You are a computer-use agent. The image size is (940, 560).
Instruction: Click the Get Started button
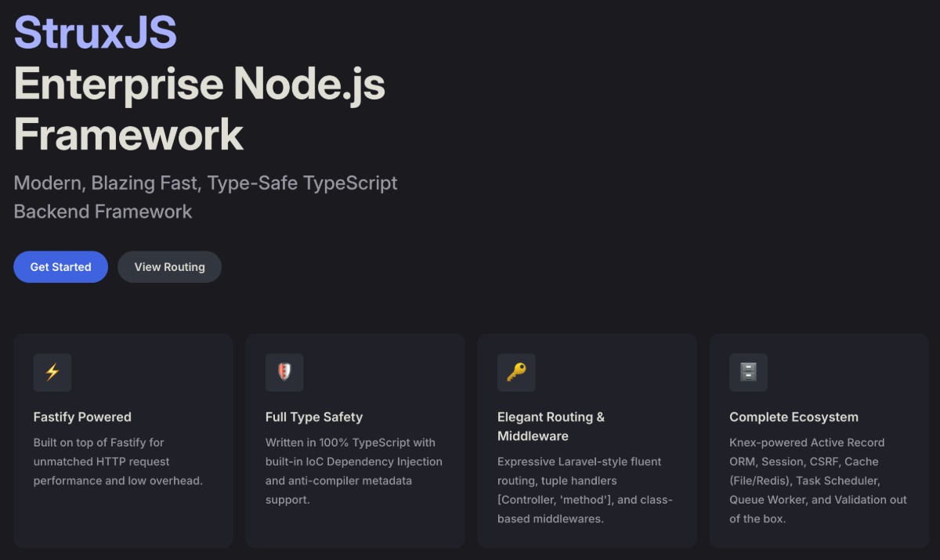point(60,267)
